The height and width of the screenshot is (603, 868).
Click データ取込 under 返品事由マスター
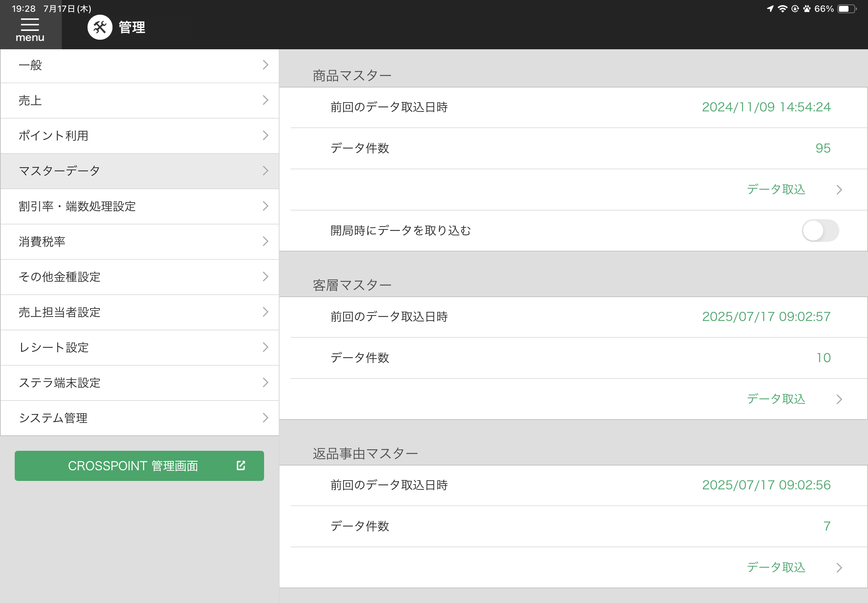pyautogui.click(x=776, y=567)
